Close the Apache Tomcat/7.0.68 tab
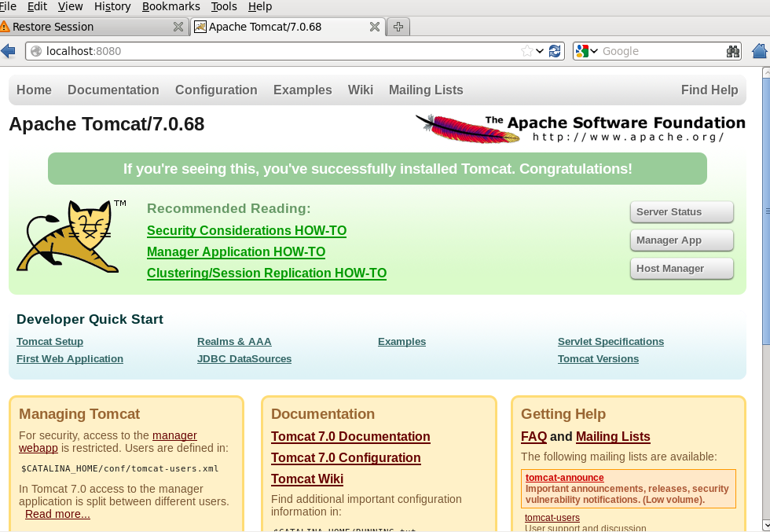Viewport: 770px width, 532px height. coord(374,27)
